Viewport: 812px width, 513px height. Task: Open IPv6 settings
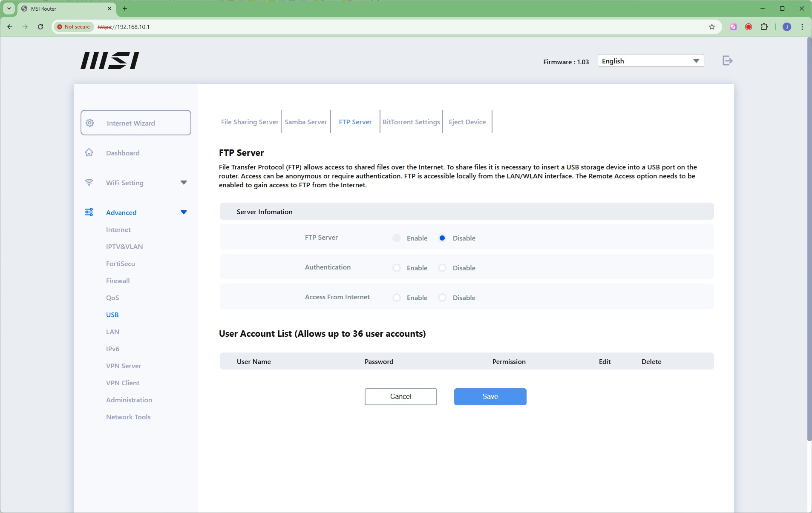[x=112, y=349]
